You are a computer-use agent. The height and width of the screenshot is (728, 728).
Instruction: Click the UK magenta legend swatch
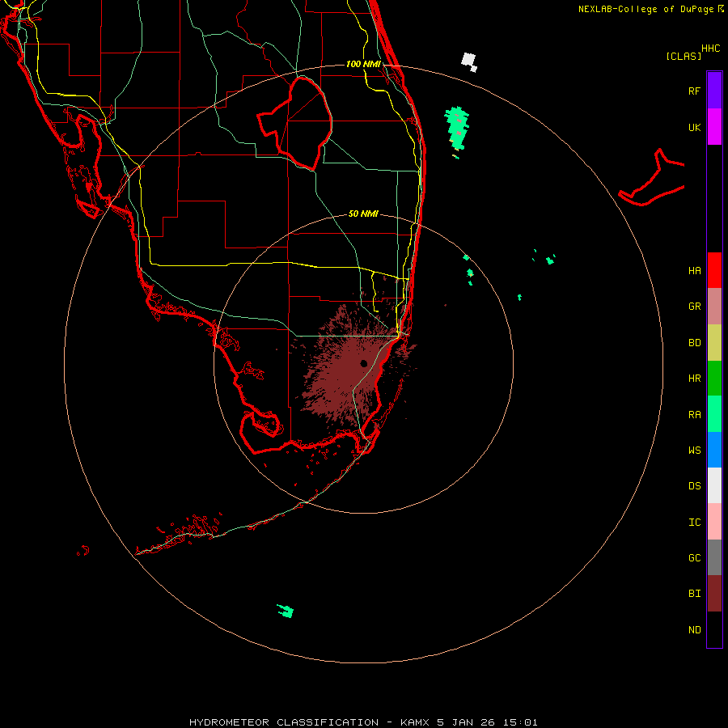tap(714, 127)
